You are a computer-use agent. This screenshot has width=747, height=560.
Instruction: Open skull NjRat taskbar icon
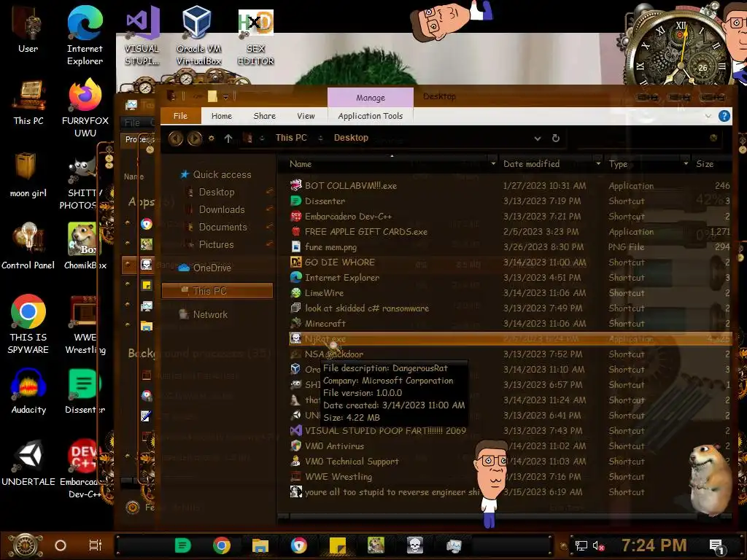click(415, 545)
